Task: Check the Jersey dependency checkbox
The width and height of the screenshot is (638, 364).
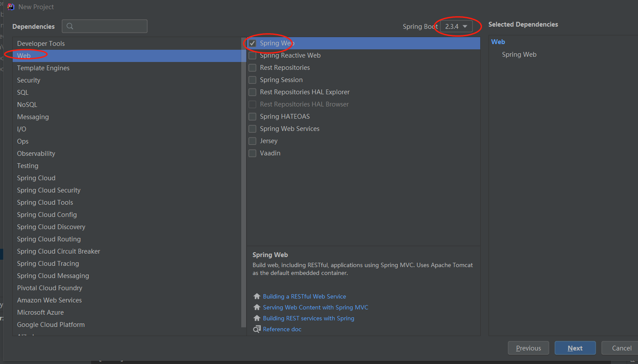Action: tap(253, 141)
